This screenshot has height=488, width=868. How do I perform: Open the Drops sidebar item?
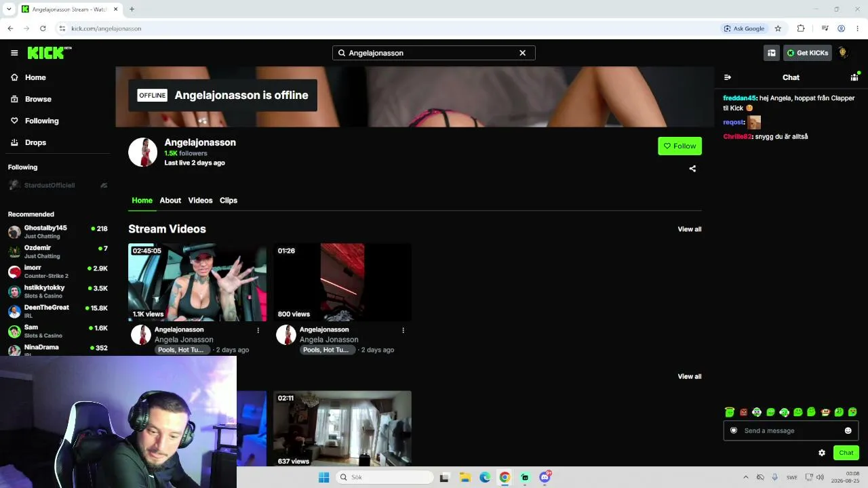[x=28, y=142]
